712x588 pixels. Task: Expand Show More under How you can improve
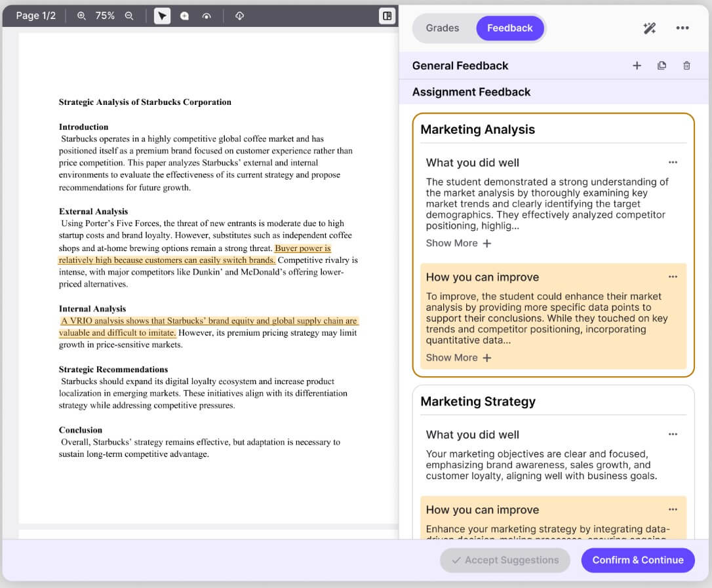459,358
